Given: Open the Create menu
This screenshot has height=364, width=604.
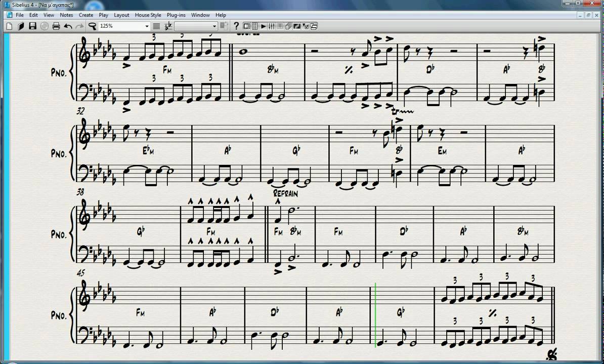Looking at the screenshot, I should coord(86,15).
